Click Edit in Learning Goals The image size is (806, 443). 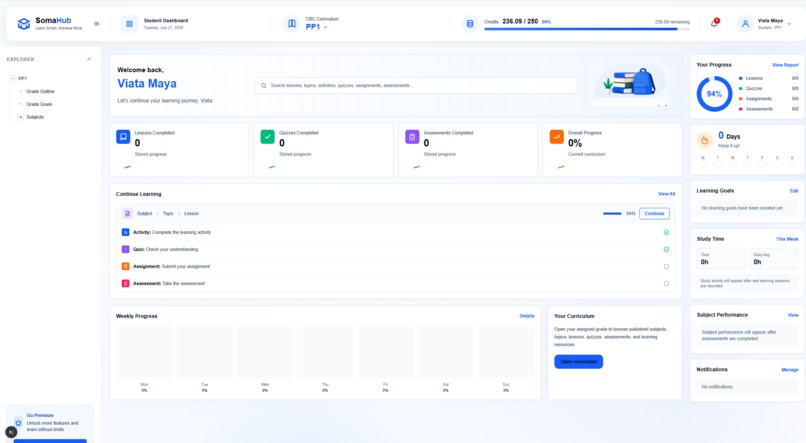tap(794, 191)
